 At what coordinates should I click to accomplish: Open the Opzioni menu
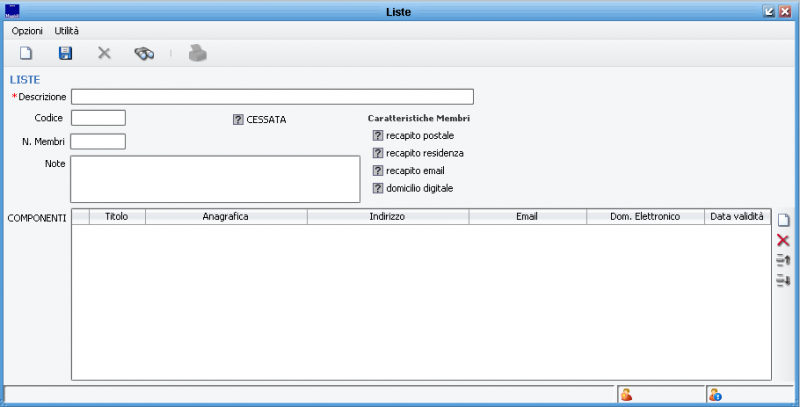(x=27, y=31)
